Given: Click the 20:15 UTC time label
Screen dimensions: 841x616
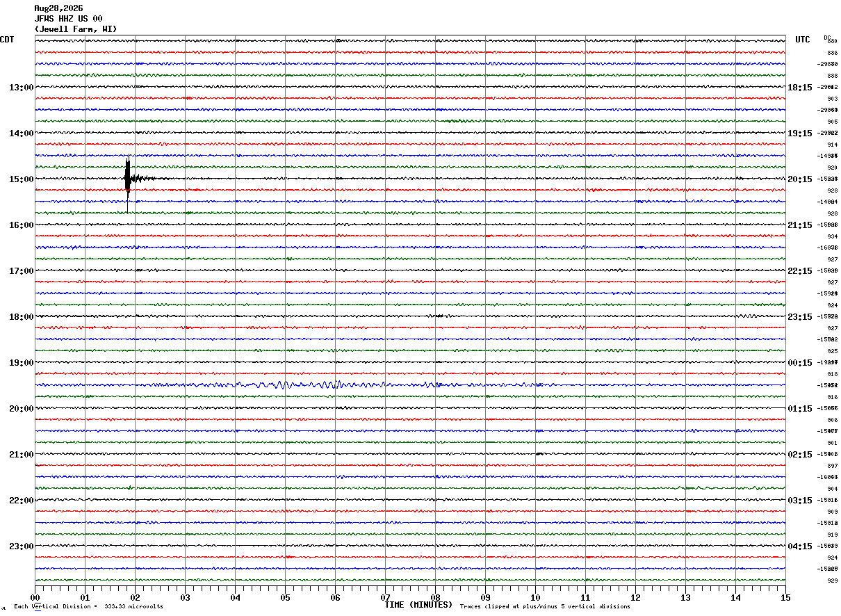Looking at the screenshot, I should click(800, 179).
